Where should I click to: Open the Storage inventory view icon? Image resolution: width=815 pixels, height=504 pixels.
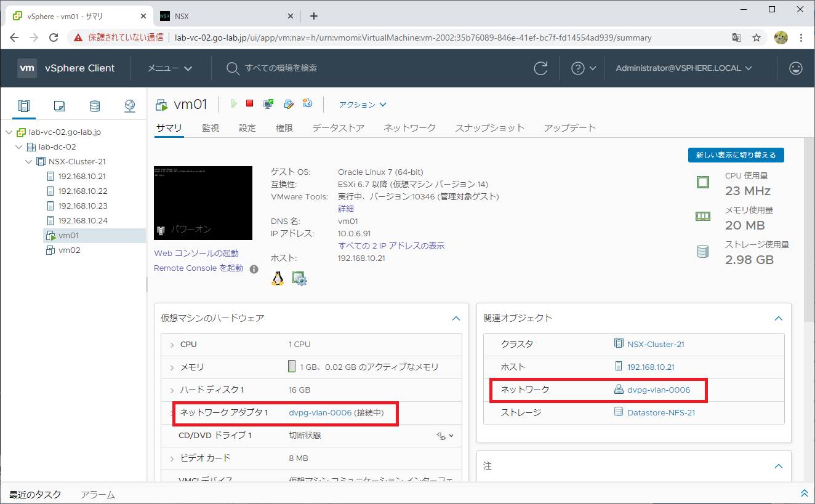(94, 106)
